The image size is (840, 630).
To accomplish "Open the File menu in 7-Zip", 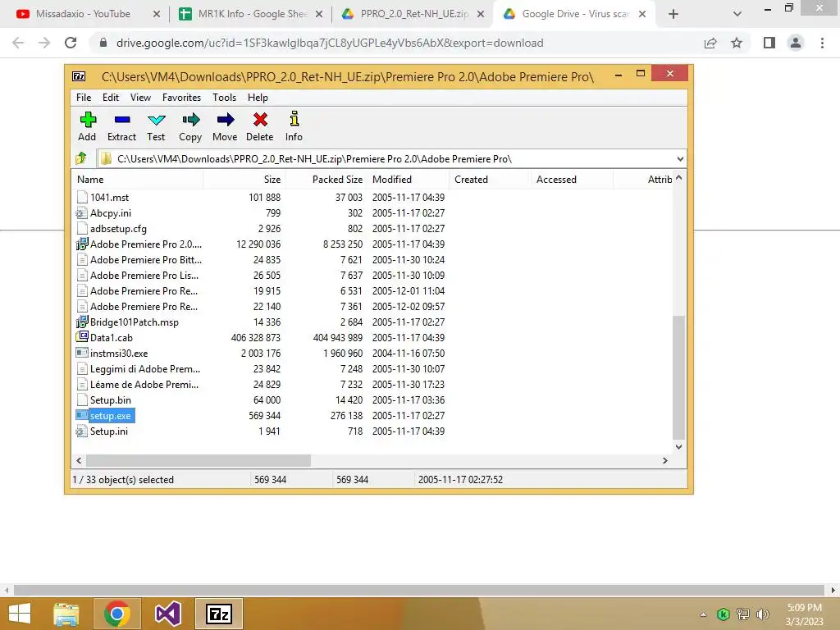I will tap(84, 98).
